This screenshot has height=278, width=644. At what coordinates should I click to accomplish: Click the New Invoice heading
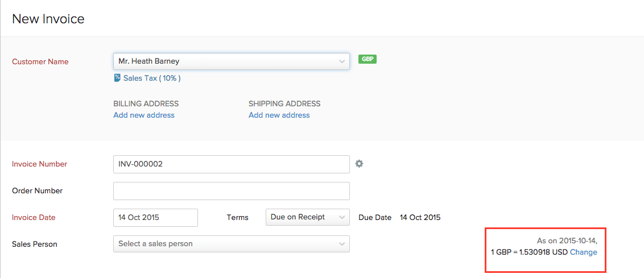point(48,19)
